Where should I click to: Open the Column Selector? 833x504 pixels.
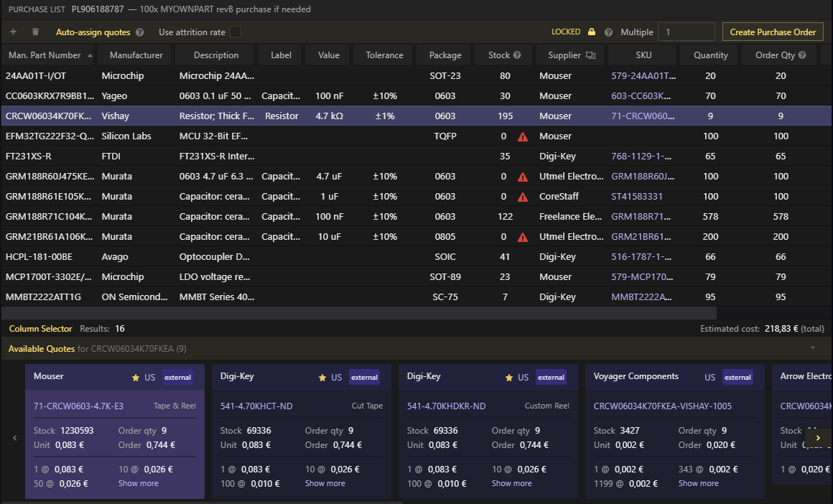click(40, 329)
